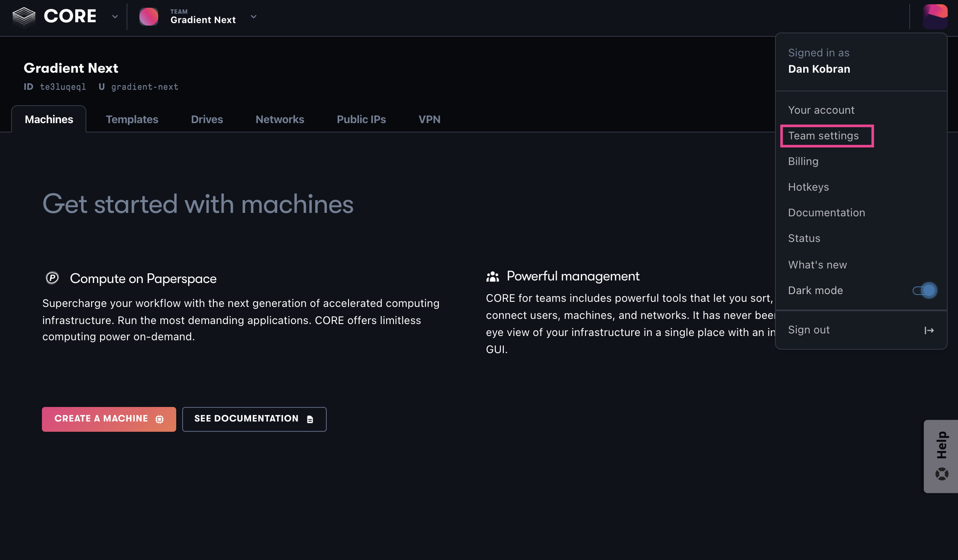Viewport: 958px width, 560px height.
Task: Go to the Drives tab
Action: (x=207, y=119)
